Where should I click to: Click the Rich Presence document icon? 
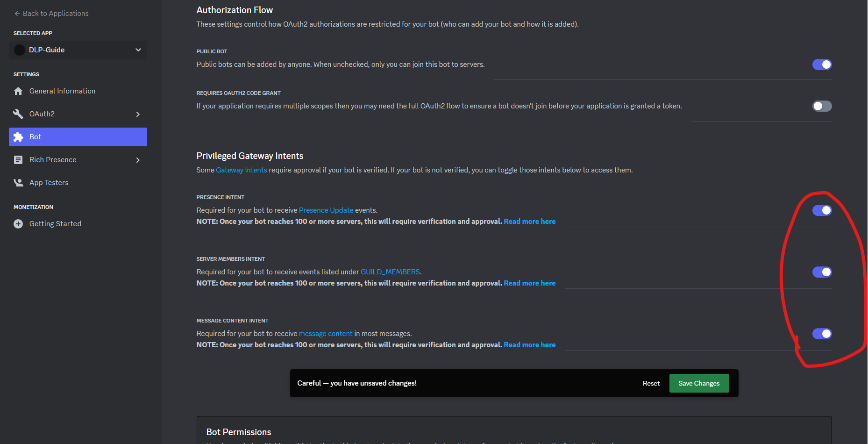[18, 160]
